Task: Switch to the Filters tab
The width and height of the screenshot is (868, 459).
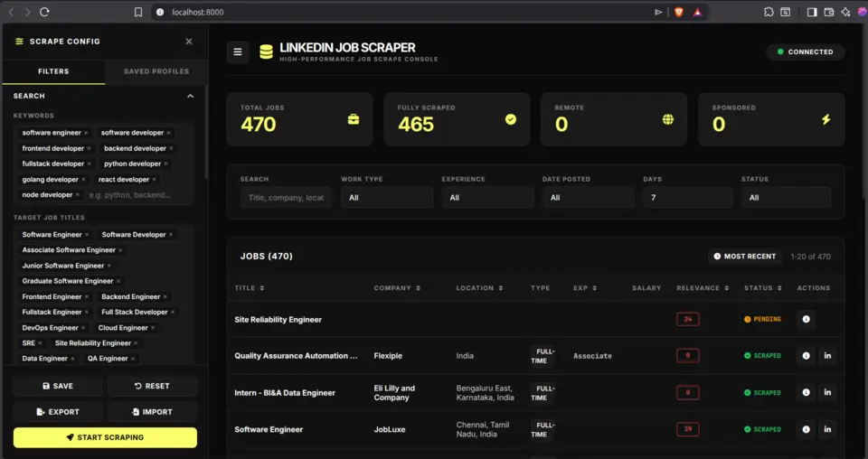Action: [x=53, y=71]
